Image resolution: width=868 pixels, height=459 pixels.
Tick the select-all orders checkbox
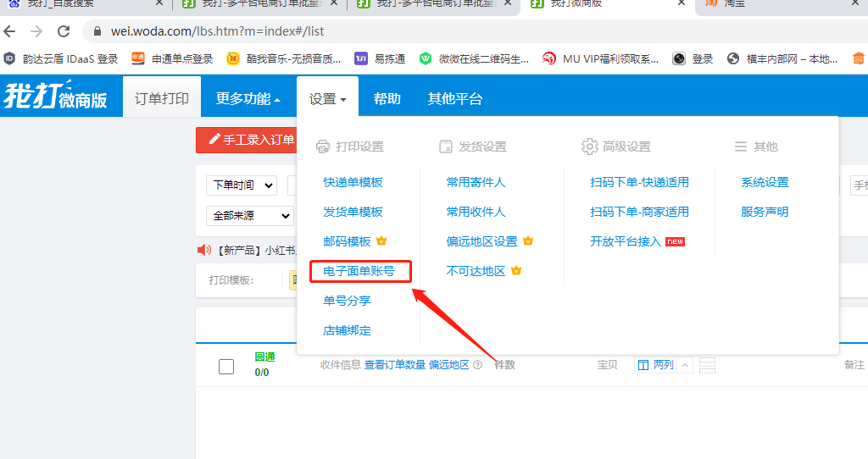pyautogui.click(x=226, y=367)
